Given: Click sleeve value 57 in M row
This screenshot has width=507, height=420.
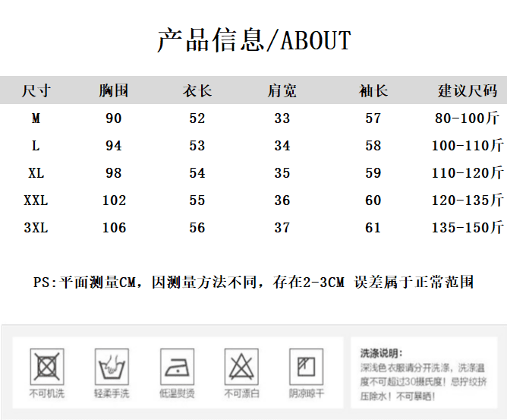Looking at the screenshot, I should (373, 118).
